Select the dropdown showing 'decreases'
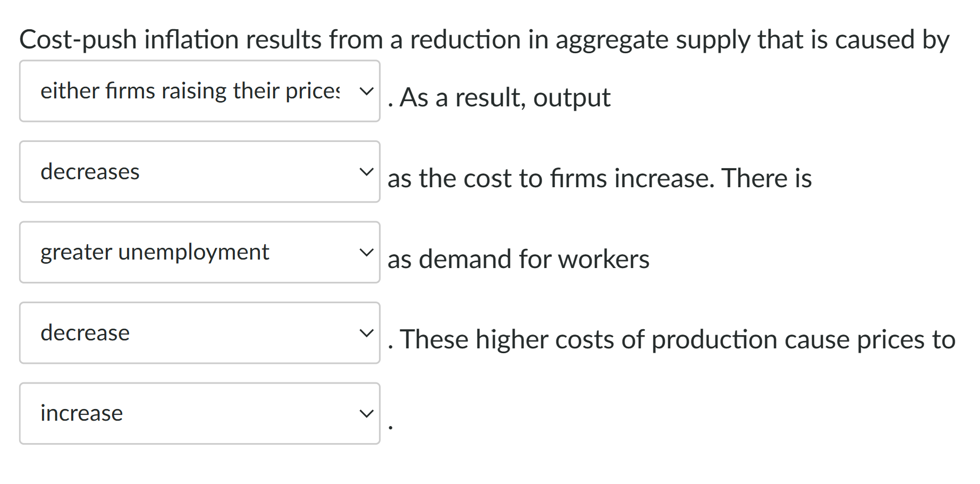980x484 pixels. click(x=199, y=171)
